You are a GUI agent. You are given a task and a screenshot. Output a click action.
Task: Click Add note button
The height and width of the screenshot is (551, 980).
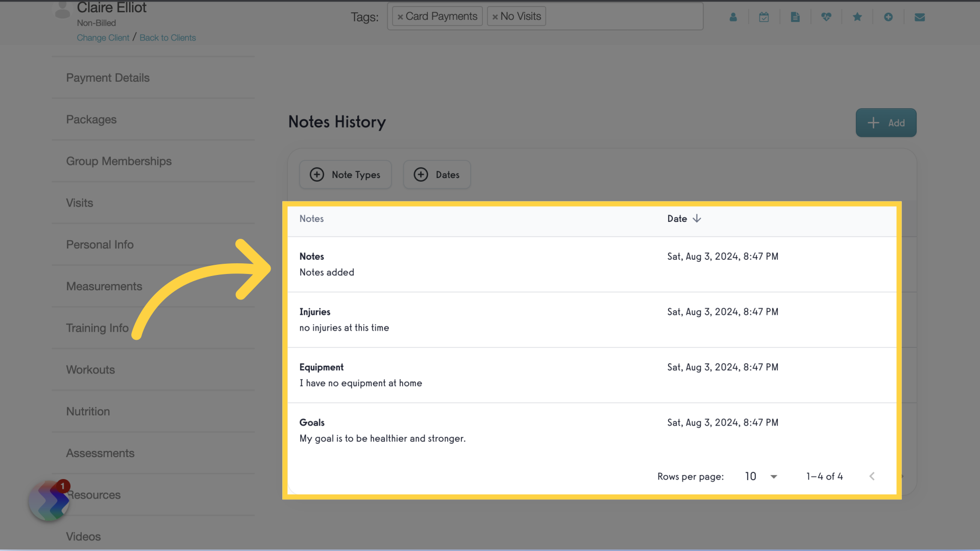pos(886,122)
